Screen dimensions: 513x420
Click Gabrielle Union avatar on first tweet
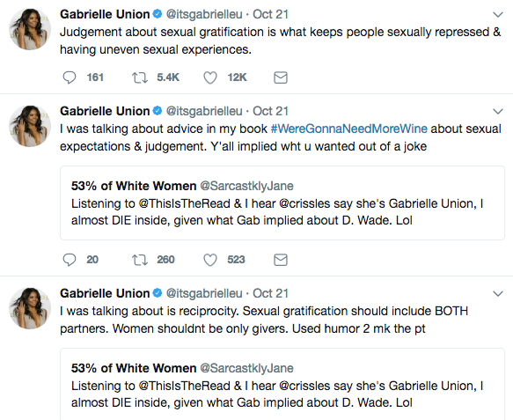point(30,29)
